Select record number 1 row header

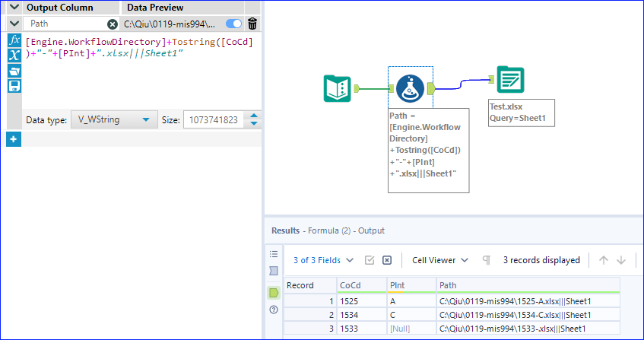pyautogui.click(x=310, y=301)
